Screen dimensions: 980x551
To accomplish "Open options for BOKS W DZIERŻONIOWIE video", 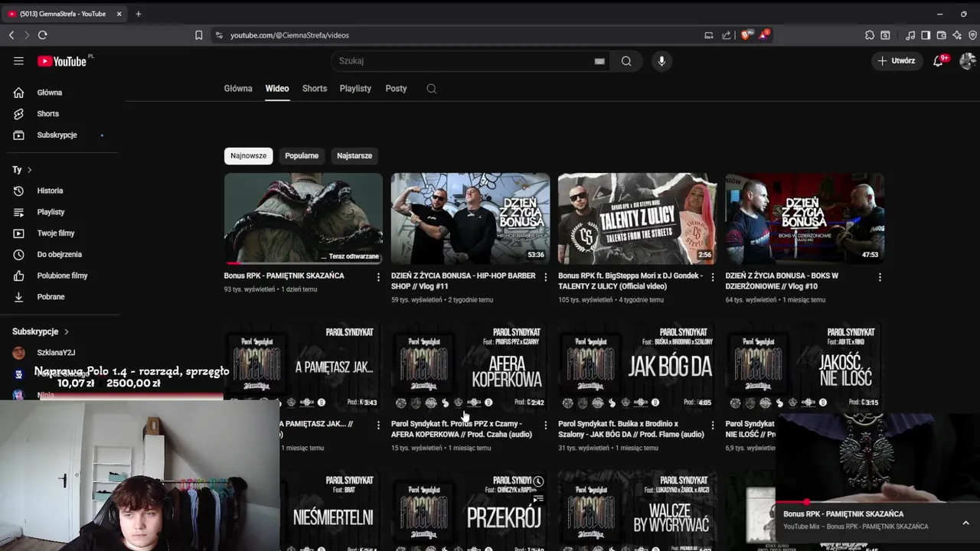I will [879, 277].
